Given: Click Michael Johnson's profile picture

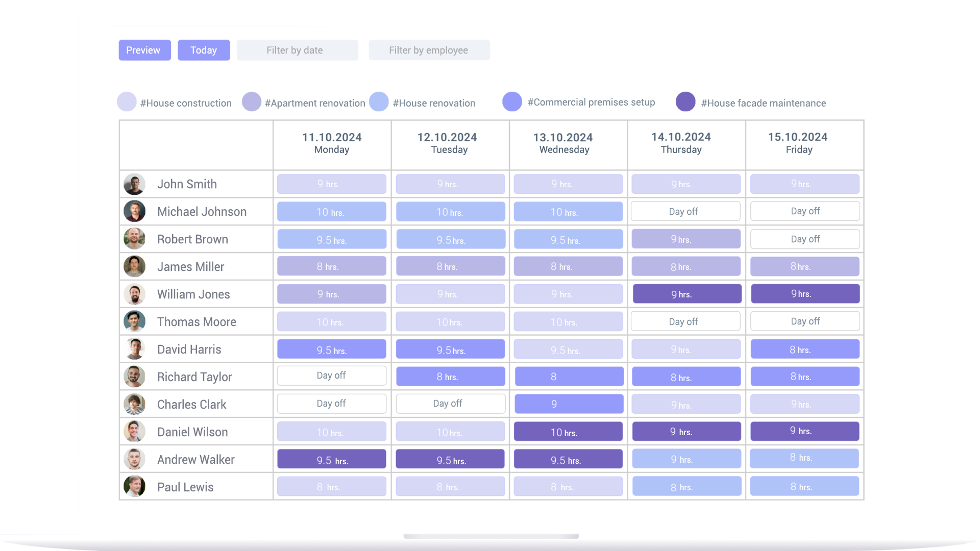Looking at the screenshot, I should click(x=134, y=211).
